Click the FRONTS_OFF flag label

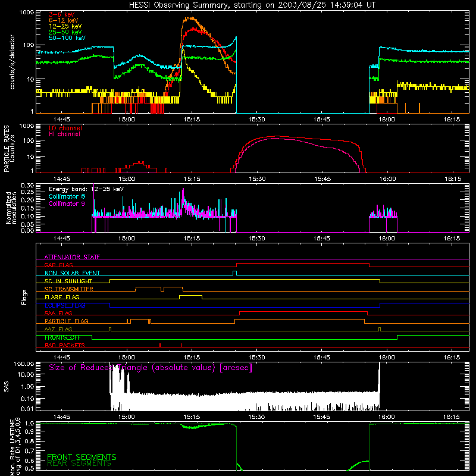62,337
